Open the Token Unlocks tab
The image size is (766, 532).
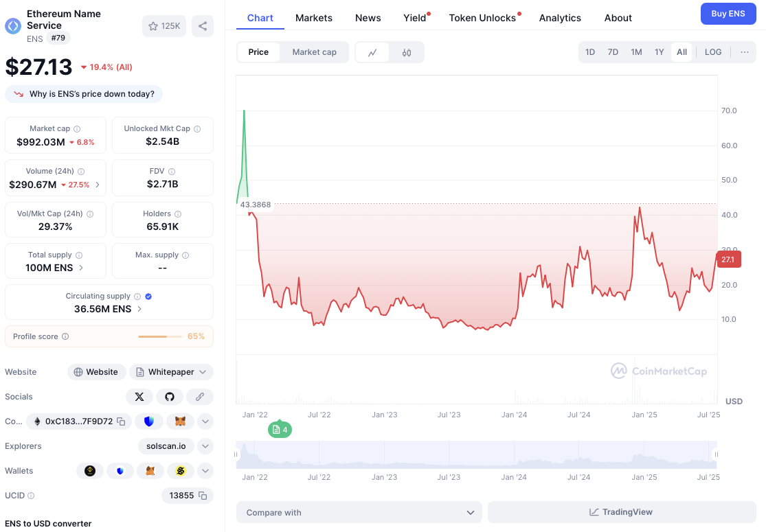pos(482,18)
